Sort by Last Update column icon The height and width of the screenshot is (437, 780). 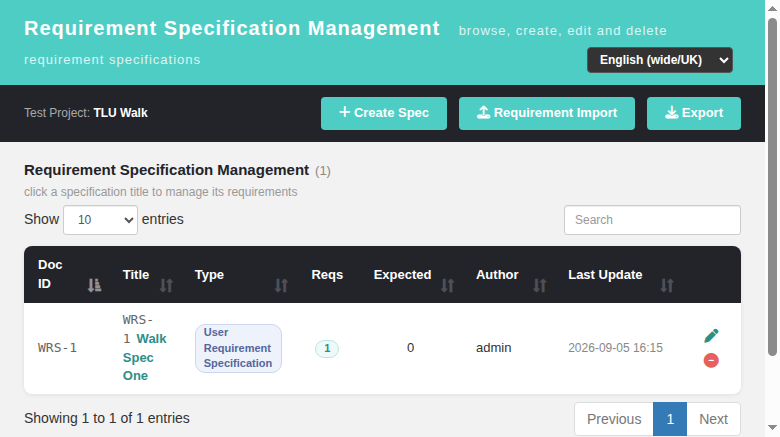pos(667,285)
